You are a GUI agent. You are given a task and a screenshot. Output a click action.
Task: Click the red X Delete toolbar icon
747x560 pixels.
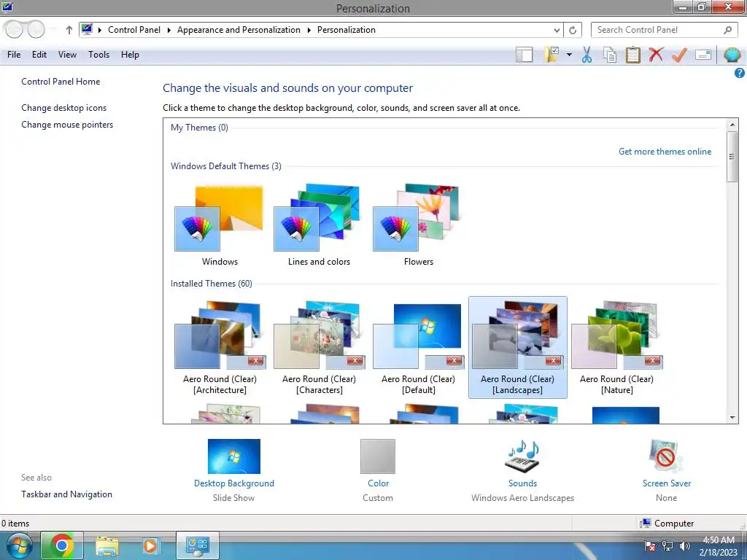tap(656, 54)
